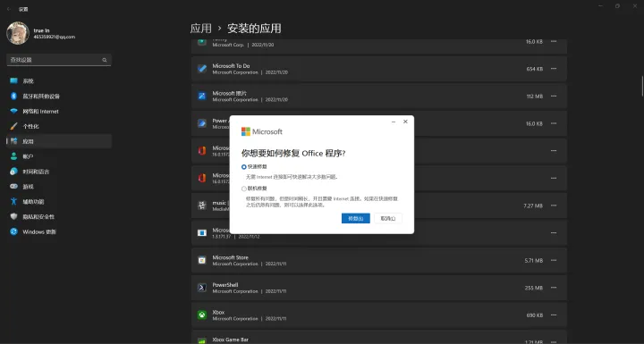The height and width of the screenshot is (344, 644).
Task: Click the Settings page vertical scrollbar thumb
Action: pyautogui.click(x=642, y=86)
